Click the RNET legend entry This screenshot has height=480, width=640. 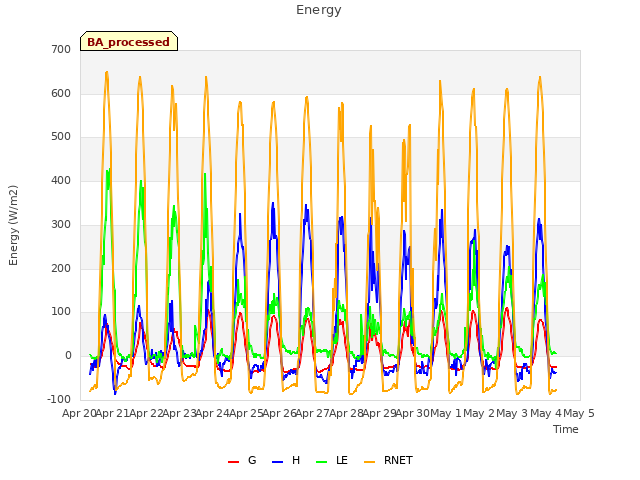pos(388,460)
